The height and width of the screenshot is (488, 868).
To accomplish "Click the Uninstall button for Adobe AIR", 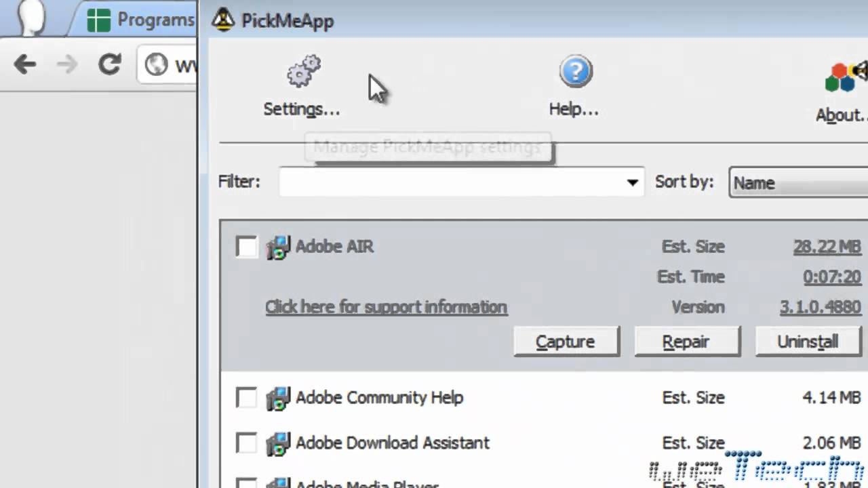I will tap(808, 342).
